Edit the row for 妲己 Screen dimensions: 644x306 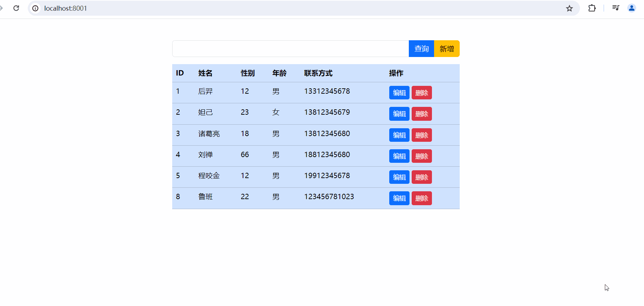399,114
